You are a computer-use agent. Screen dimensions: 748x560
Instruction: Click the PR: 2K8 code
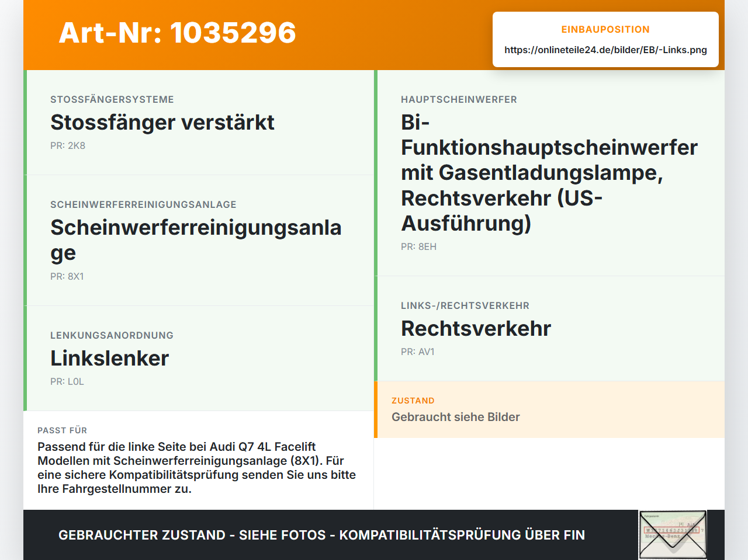[68, 145]
